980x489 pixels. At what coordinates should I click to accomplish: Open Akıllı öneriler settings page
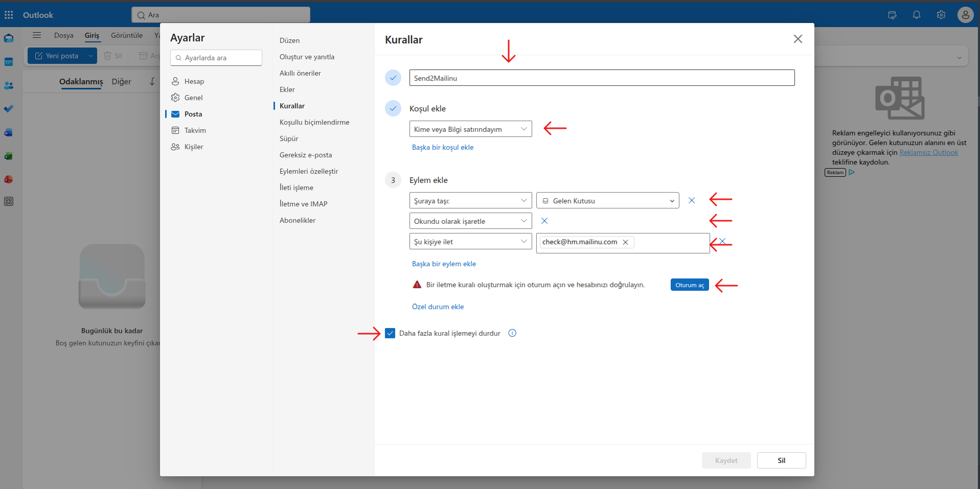[x=301, y=73]
